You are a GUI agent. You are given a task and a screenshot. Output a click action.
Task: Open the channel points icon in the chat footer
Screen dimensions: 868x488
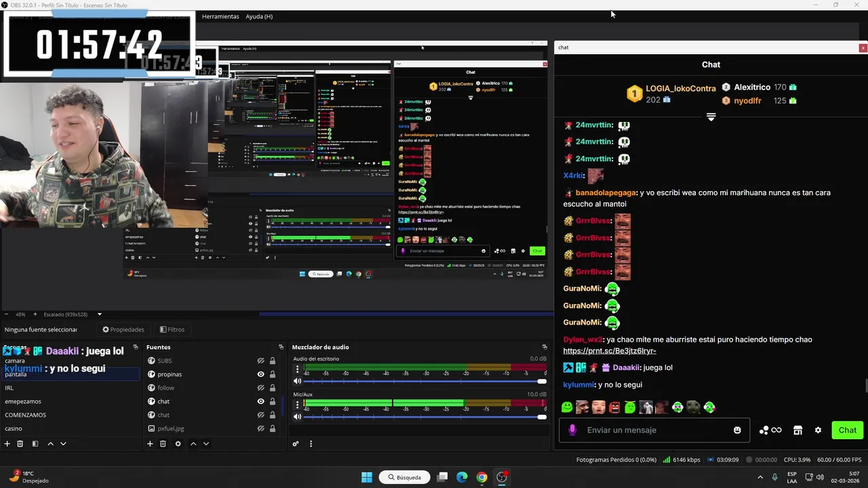(770, 430)
